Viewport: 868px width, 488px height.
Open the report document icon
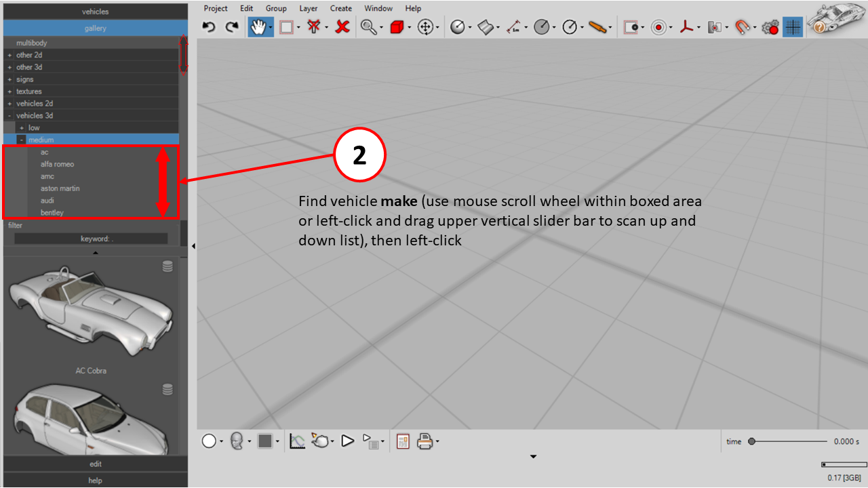[x=403, y=441]
